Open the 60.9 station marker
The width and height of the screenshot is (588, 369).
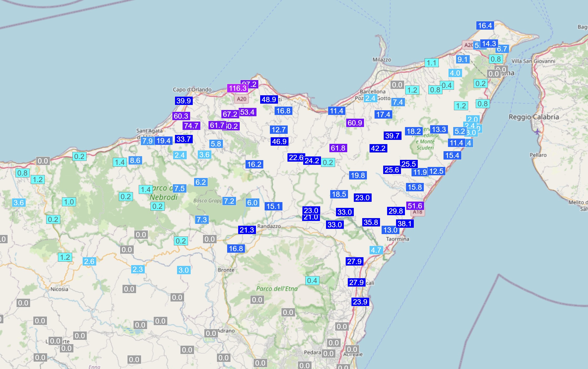tap(355, 123)
